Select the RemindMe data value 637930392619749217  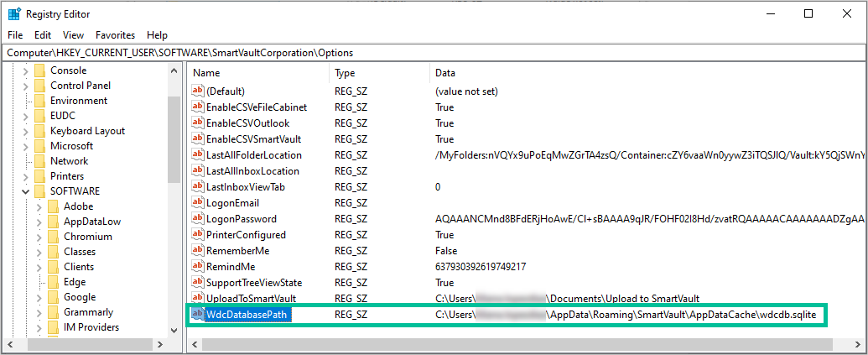click(481, 267)
